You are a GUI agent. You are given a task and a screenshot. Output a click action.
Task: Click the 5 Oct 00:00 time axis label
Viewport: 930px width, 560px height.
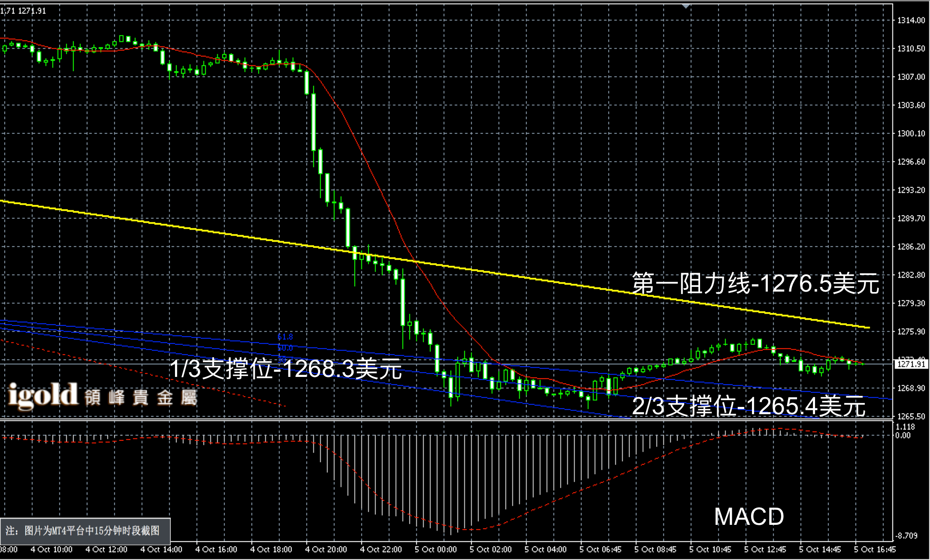tap(435, 549)
